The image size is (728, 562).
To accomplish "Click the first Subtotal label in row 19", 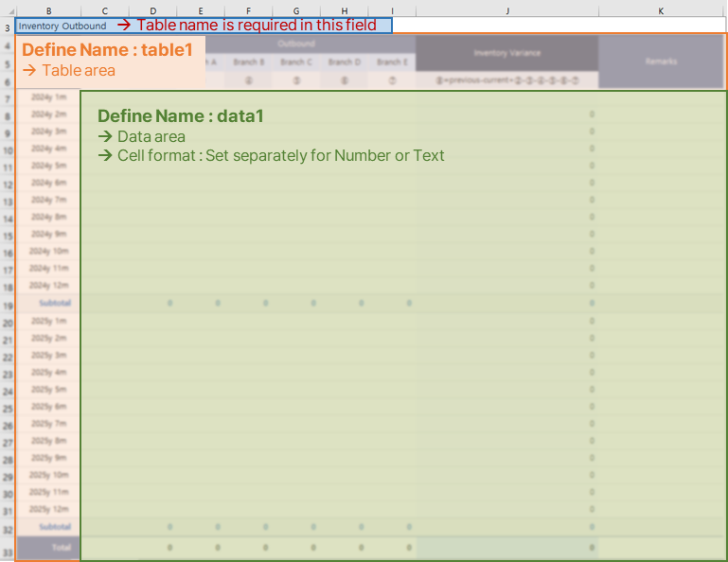I will (54, 304).
